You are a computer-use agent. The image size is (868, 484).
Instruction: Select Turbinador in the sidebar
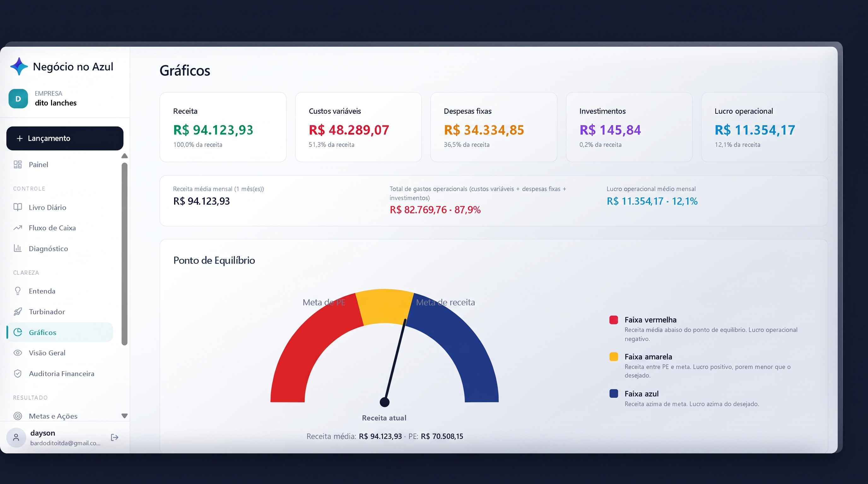click(60, 312)
